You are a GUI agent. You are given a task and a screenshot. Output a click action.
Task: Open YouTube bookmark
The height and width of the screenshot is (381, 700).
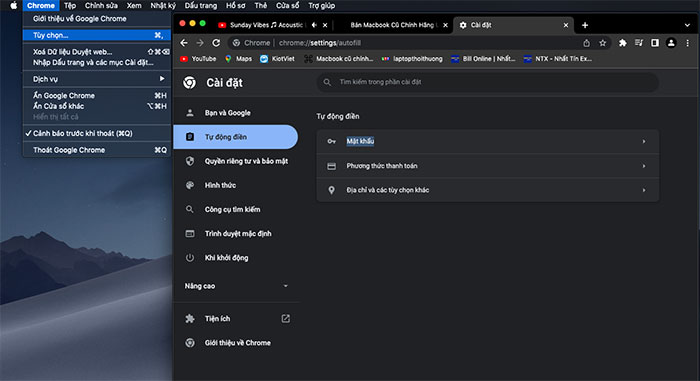tap(198, 59)
